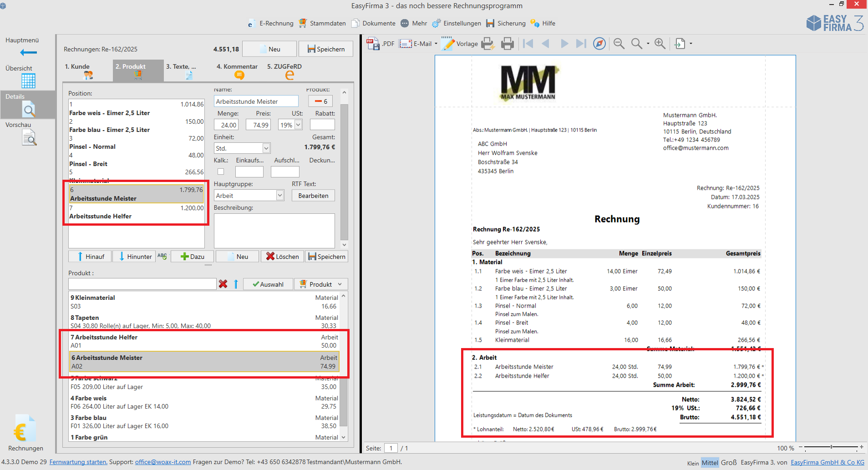Screen dimensions: 868x470
Task: Export the invoice as PDF
Action: click(381, 44)
